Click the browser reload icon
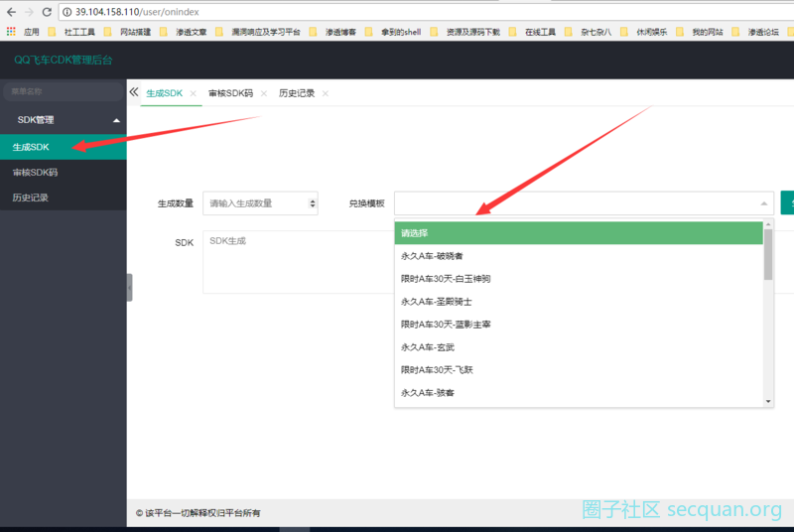794x532 pixels. click(47, 11)
